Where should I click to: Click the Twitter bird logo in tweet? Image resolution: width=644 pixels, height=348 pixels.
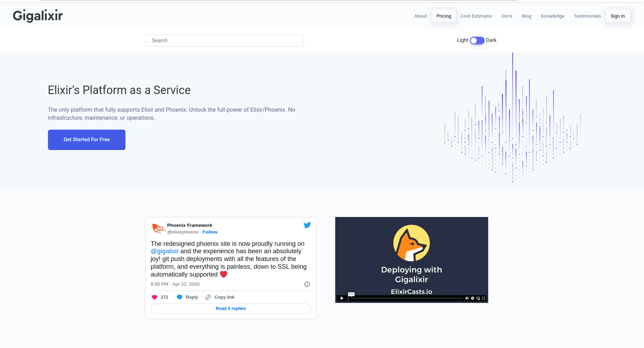[307, 225]
